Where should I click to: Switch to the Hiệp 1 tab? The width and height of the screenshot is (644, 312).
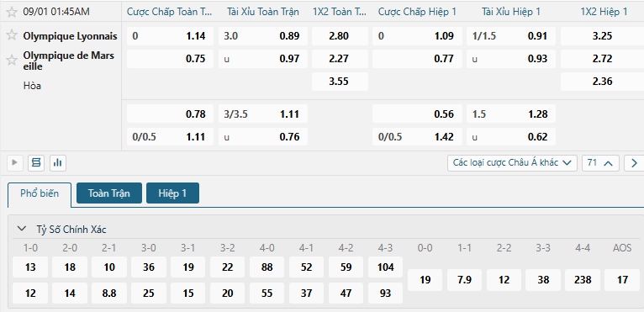pos(172,193)
